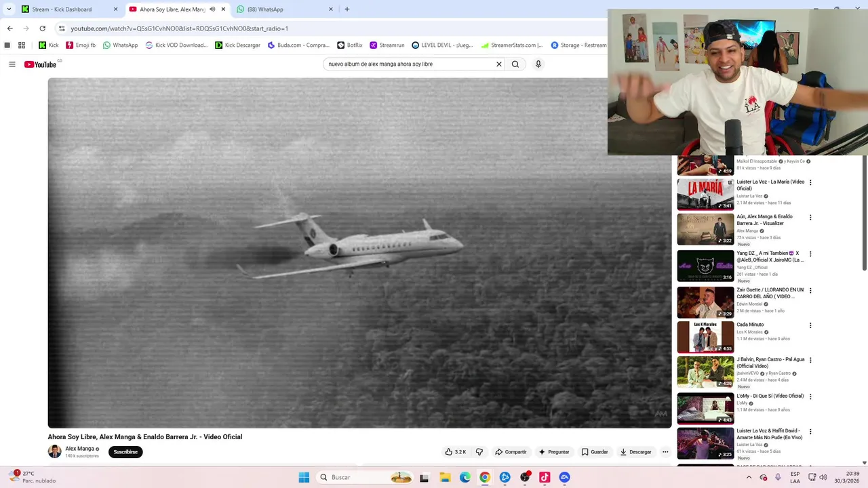Dislike the video with thumbs-down

479,452
